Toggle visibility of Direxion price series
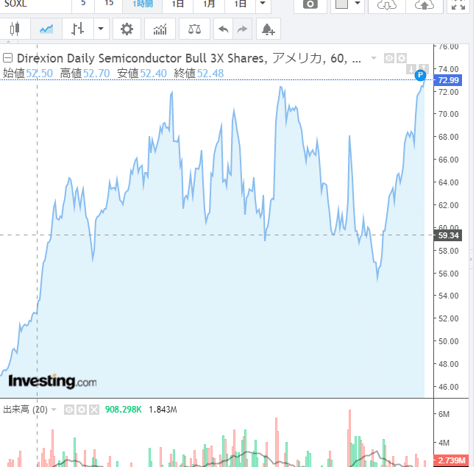476x467 pixels. pos(389,58)
